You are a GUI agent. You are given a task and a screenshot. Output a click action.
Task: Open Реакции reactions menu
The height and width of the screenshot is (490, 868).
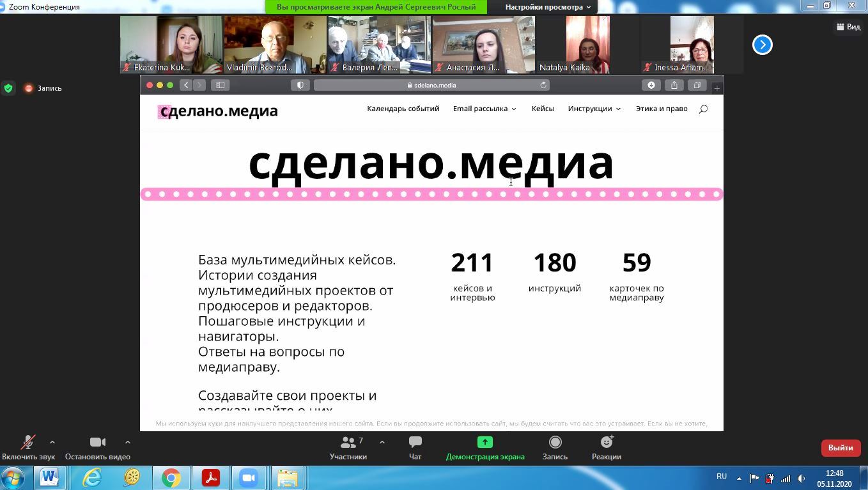pos(607,448)
